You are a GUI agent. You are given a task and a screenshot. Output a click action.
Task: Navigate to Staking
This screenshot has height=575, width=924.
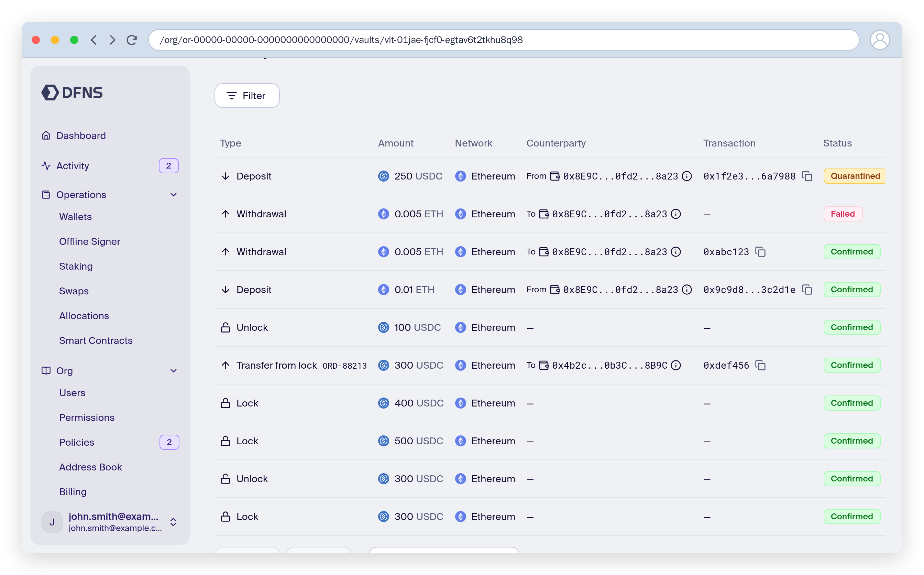[76, 266]
